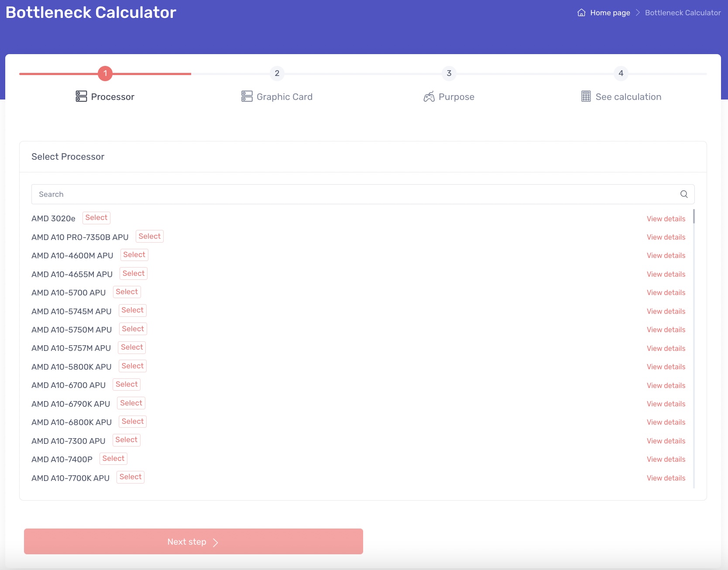The width and height of the screenshot is (728, 570).
Task: Click the Next step button
Action: 193,542
